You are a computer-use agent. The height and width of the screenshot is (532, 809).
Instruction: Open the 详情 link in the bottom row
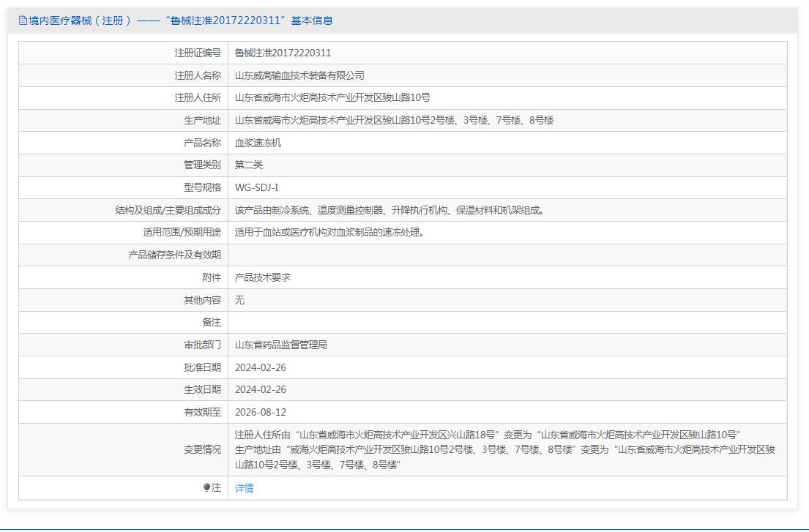[244, 488]
